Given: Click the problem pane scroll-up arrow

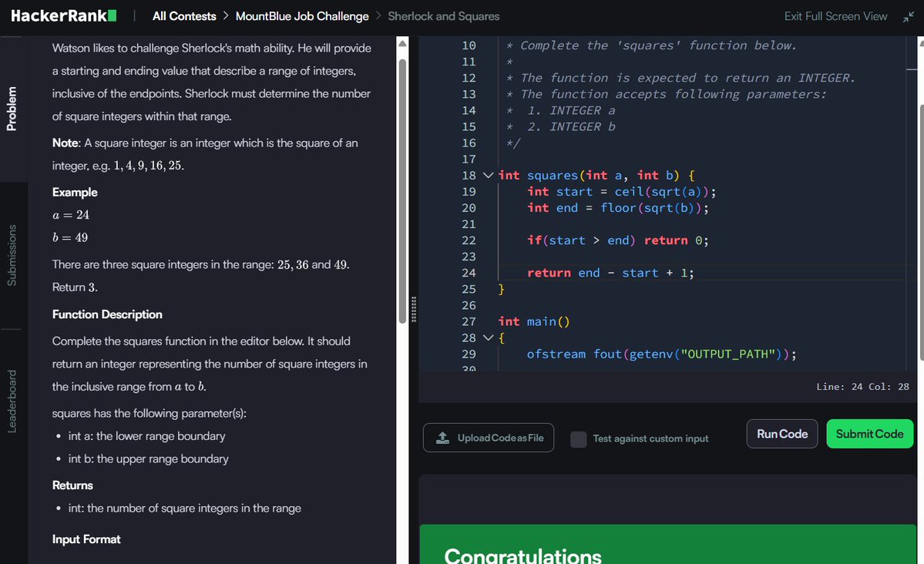Looking at the screenshot, I should 402,44.
